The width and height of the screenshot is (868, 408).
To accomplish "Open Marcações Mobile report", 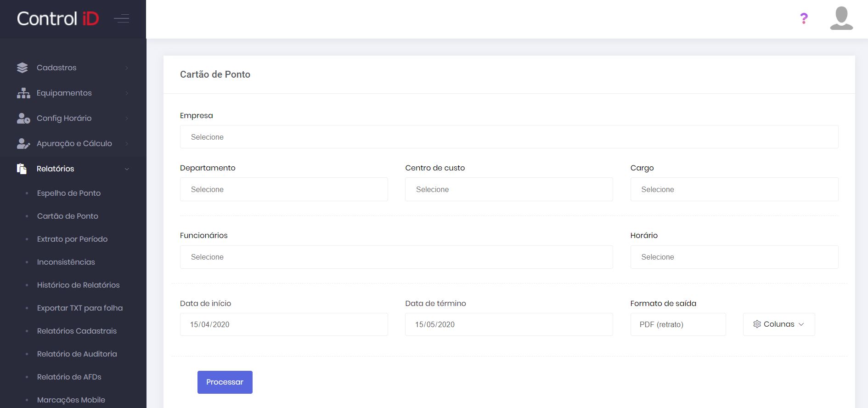I will pos(71,400).
